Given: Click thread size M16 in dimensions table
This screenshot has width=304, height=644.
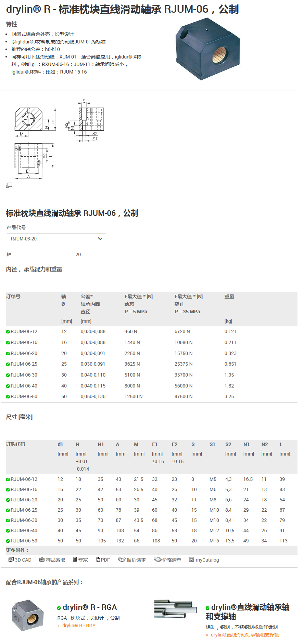Looking at the screenshot, I should (x=214, y=541).
